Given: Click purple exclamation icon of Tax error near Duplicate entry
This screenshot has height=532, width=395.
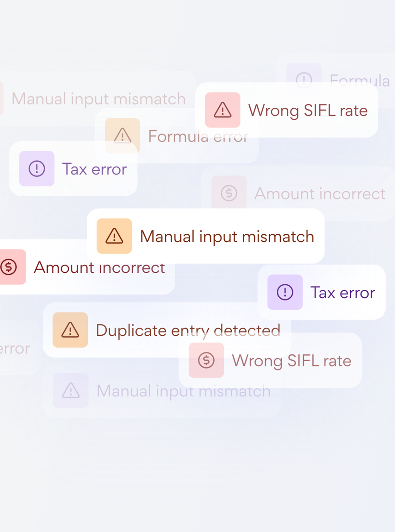Looking at the screenshot, I should click(x=285, y=292).
